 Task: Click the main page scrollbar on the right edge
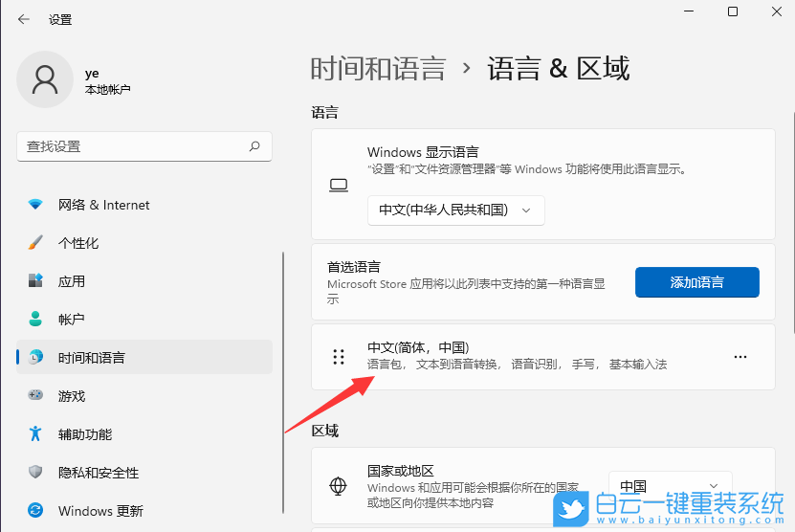tap(793, 222)
